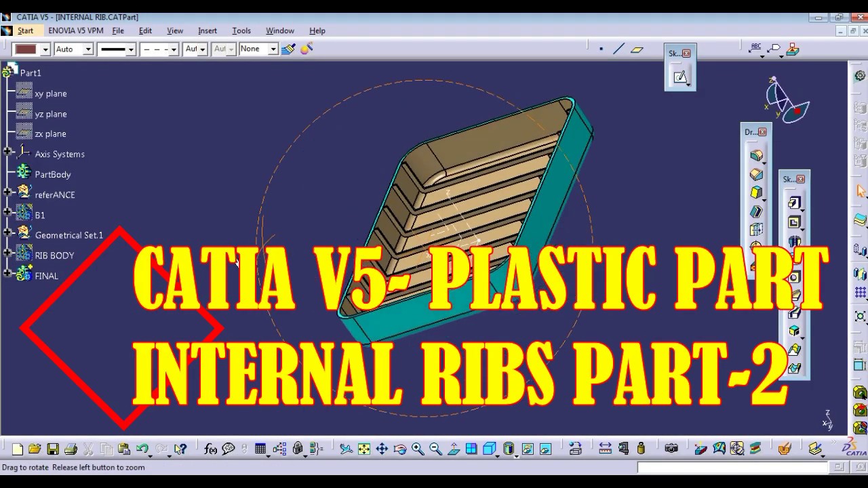The height and width of the screenshot is (488, 868).
Task: Open the dashed line type dropdown
Action: pyautogui.click(x=174, y=49)
